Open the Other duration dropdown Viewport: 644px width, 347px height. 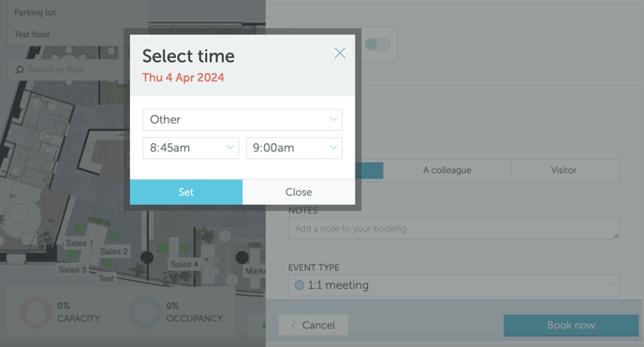(242, 120)
